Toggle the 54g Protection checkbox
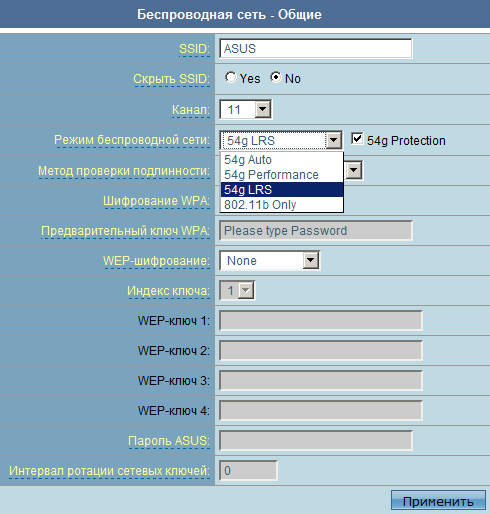Viewport: 490px width, 514px height. 357,139
